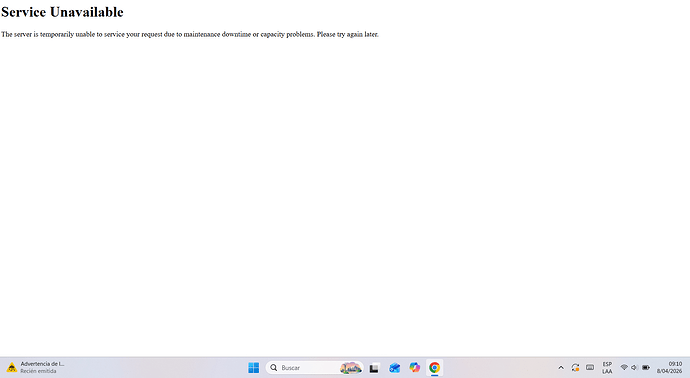Switch to the Google Chrome taskbar icon
Screen dimensions: 690x378
click(434, 367)
